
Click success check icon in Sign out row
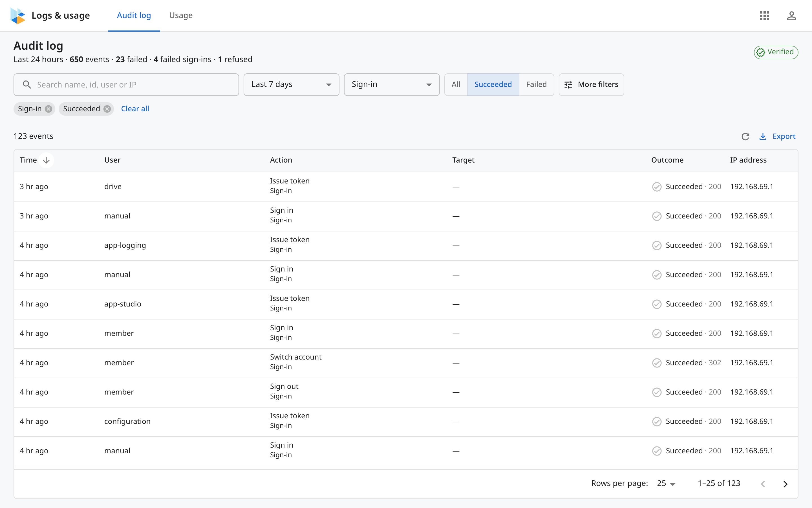(x=657, y=392)
